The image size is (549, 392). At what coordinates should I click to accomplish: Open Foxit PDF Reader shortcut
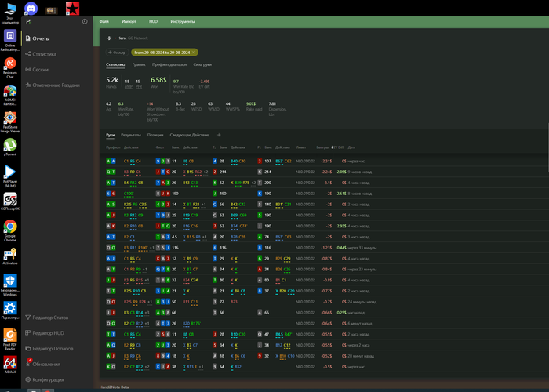click(x=10, y=339)
